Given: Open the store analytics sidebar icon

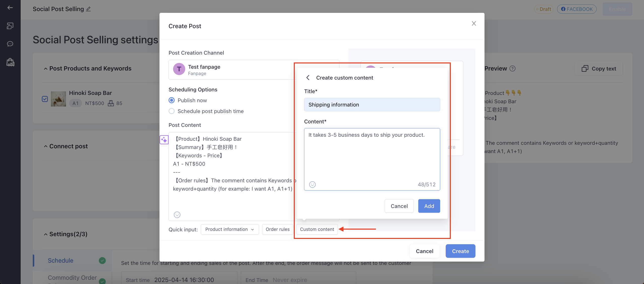Looking at the screenshot, I should 10,62.
